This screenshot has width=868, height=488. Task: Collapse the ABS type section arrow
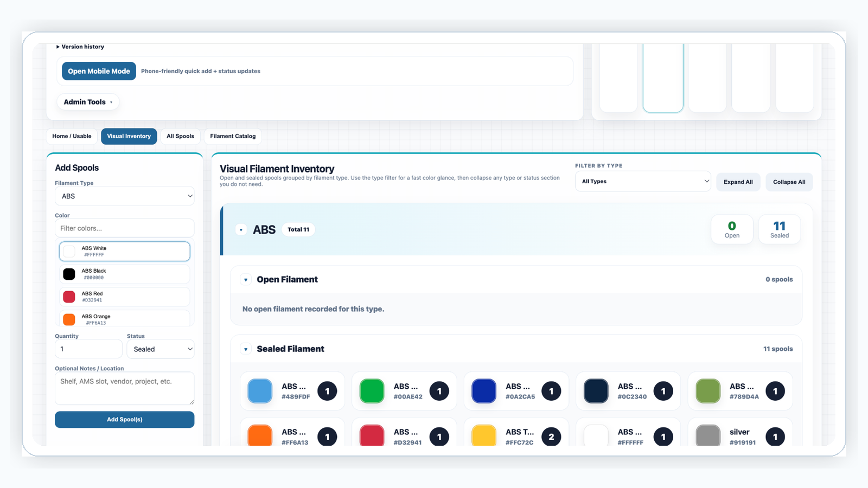click(x=241, y=230)
